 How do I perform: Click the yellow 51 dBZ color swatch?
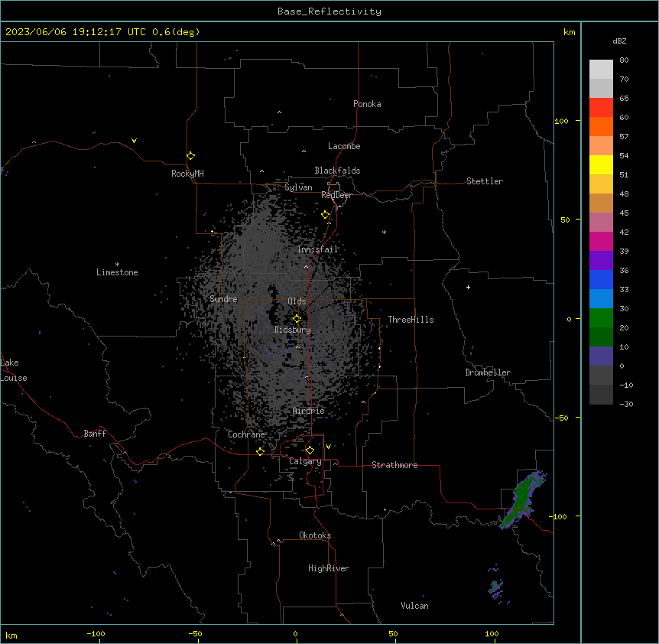coord(601,164)
